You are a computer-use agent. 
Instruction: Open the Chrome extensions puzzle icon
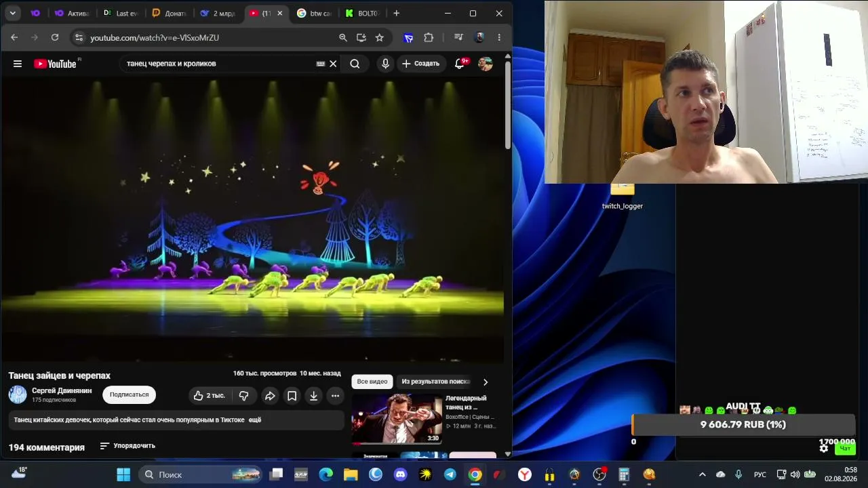(x=429, y=38)
